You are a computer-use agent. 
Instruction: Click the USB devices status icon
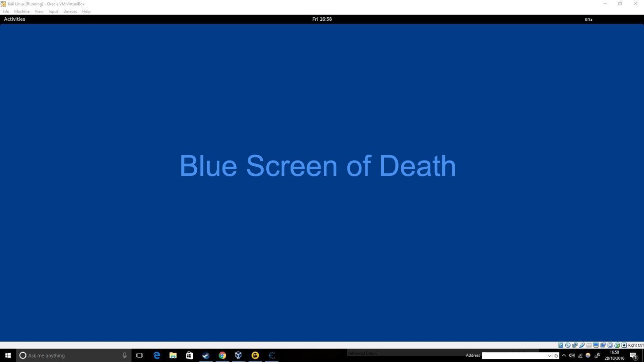coord(610,345)
